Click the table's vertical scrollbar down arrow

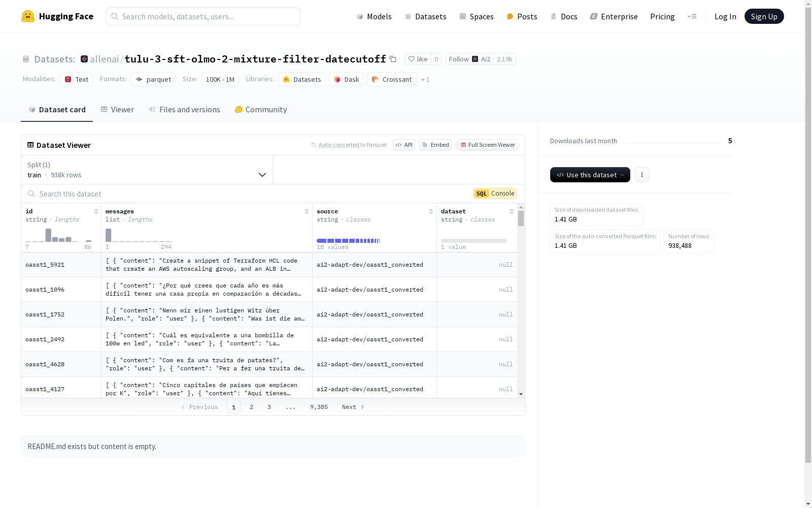click(x=521, y=394)
